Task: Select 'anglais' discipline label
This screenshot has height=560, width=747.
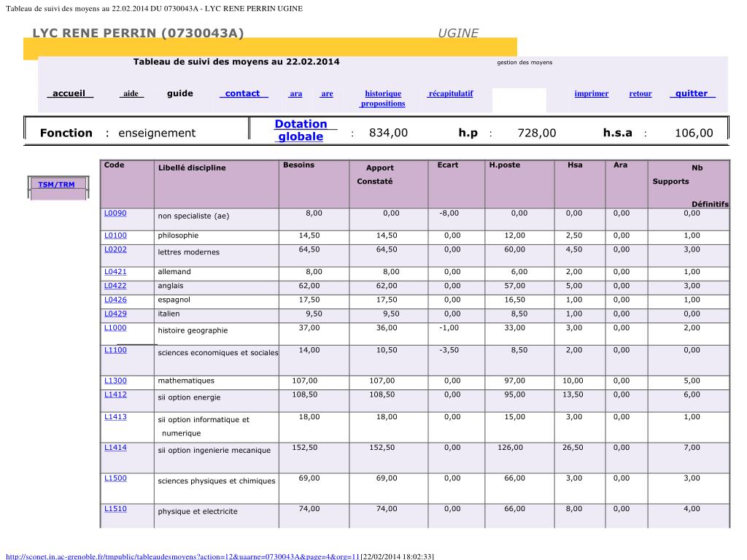Action: 171,286
